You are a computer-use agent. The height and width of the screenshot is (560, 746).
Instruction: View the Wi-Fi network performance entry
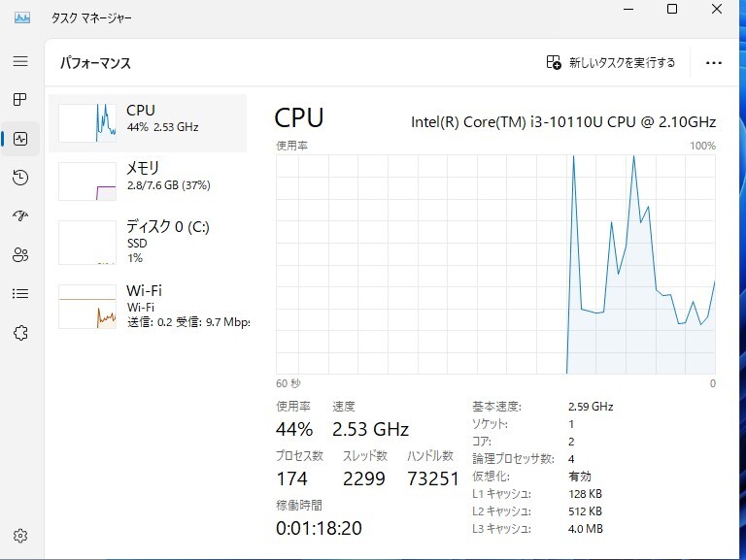click(148, 306)
